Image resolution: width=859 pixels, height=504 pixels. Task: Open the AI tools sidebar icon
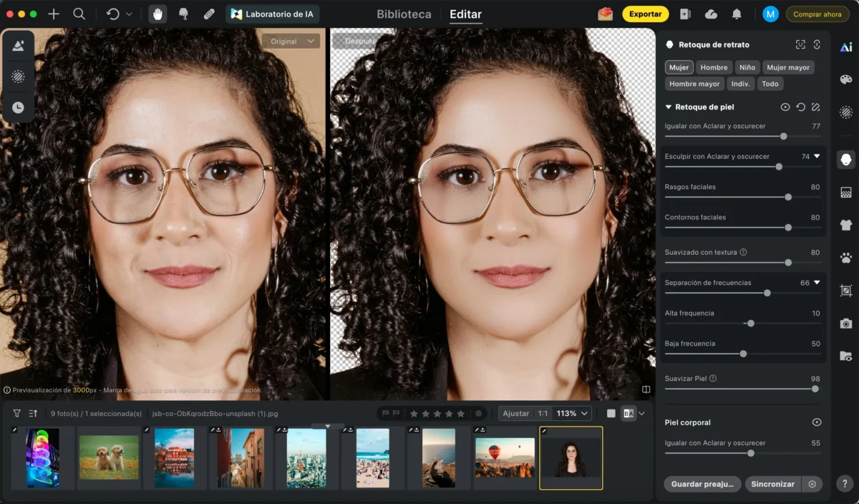tap(846, 47)
